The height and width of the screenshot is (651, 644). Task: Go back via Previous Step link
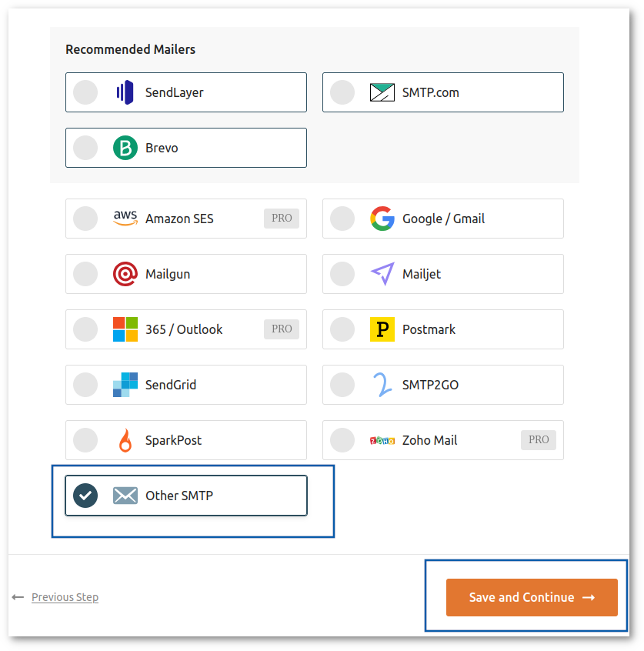pos(65,597)
